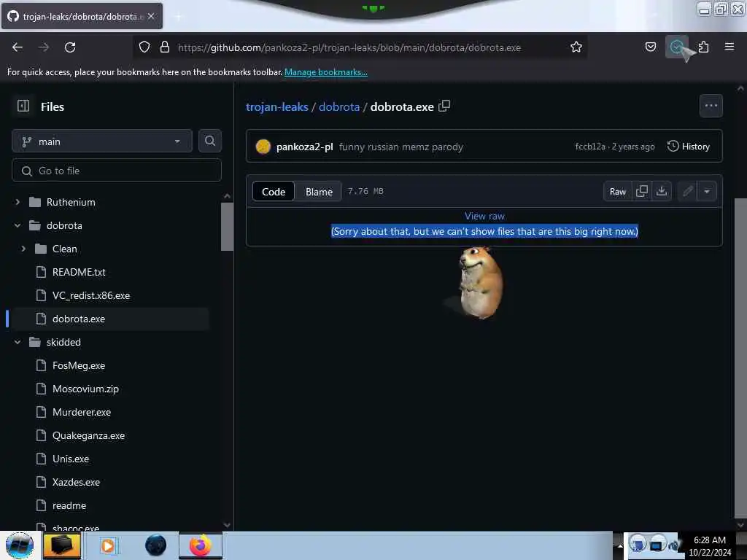
Task: Open FosMeg.exe in the file tree
Action: coord(79,365)
